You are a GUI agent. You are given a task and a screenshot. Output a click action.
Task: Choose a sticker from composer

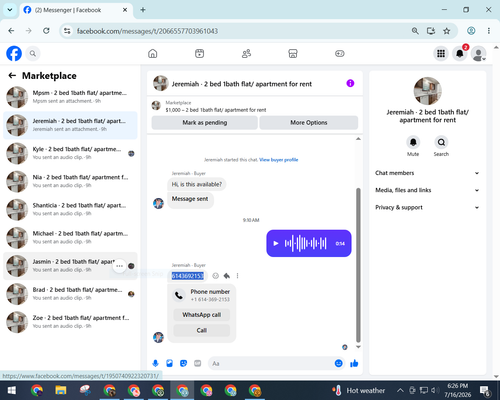click(183, 363)
